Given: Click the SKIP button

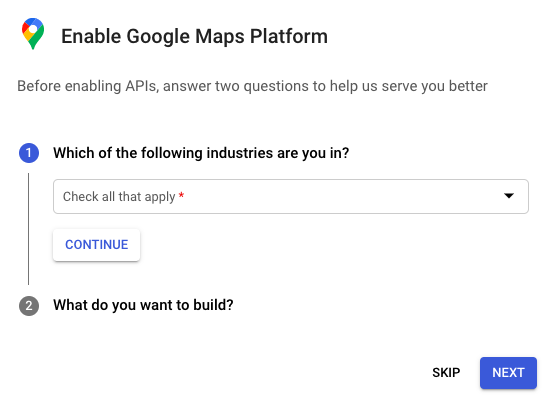Looking at the screenshot, I should [446, 373].
